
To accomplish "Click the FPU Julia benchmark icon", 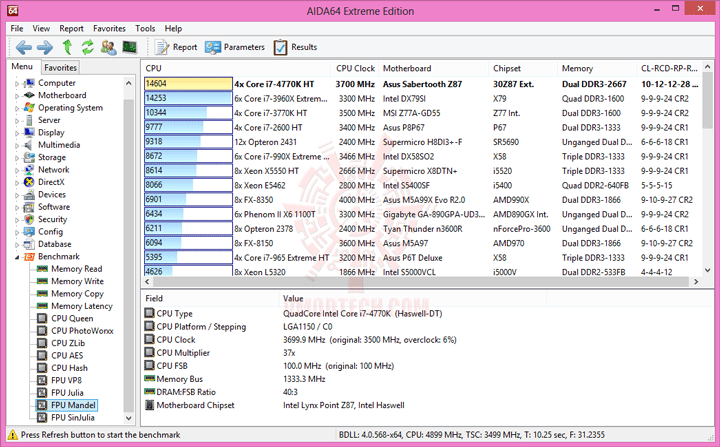I will click(42, 393).
